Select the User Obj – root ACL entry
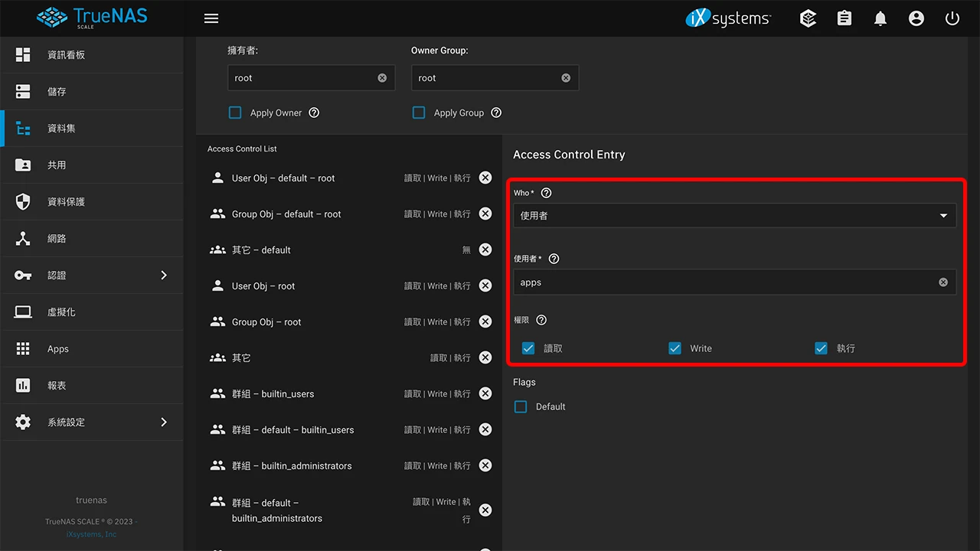 click(x=263, y=286)
